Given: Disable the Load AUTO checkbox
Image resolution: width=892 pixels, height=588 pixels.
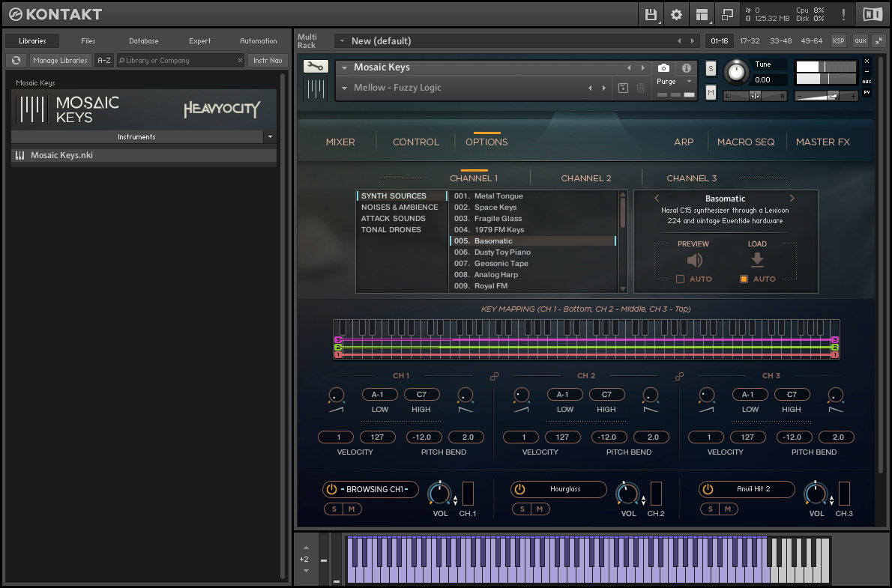Looking at the screenshot, I should (744, 279).
